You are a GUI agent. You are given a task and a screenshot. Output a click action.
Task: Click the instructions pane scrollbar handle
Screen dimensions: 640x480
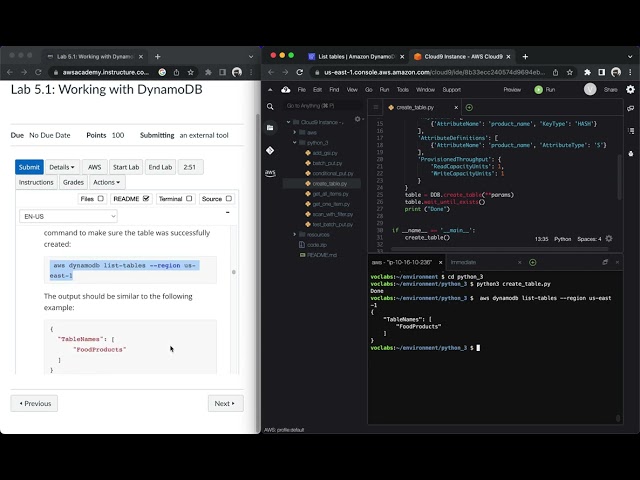tap(234, 272)
